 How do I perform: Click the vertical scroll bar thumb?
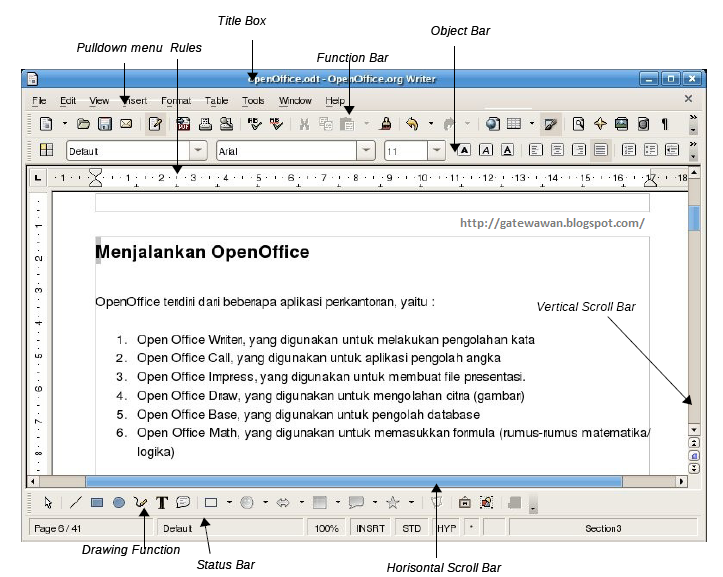694,218
